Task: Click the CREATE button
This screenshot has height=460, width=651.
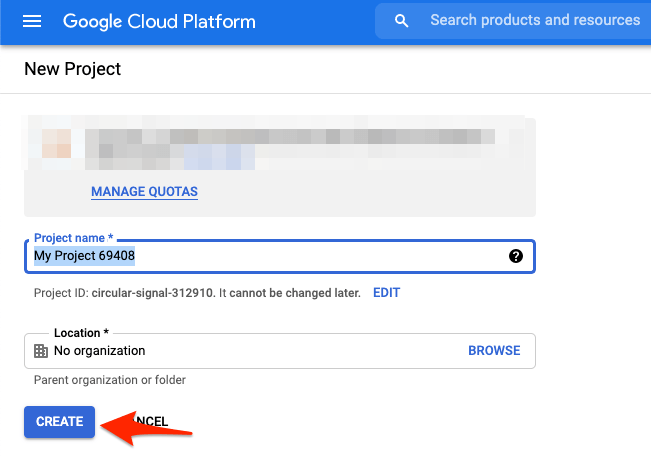Action: [59, 422]
